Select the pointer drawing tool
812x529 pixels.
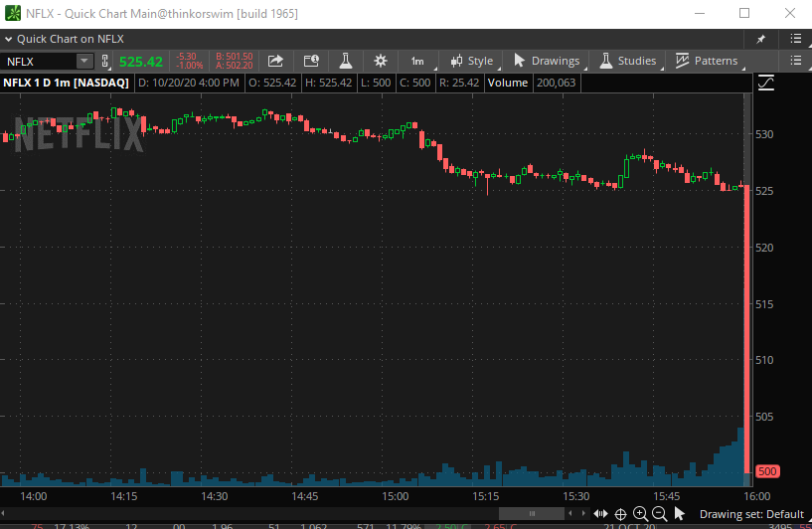click(680, 514)
